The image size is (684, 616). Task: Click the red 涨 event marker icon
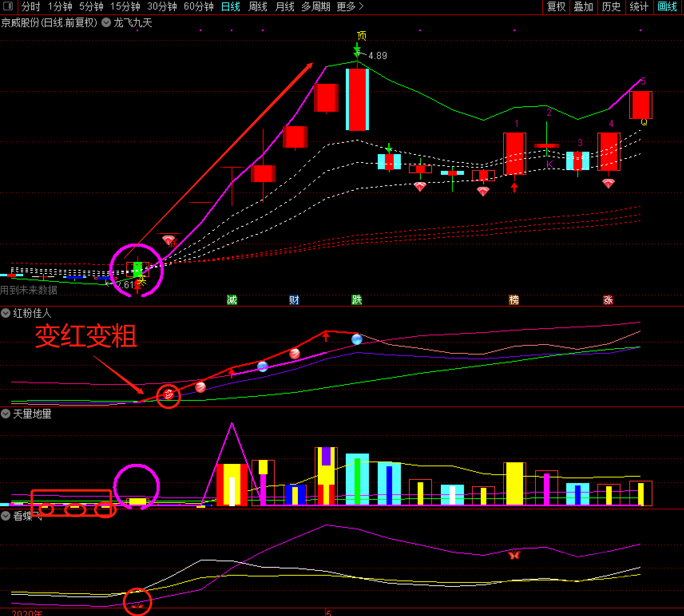tap(608, 300)
